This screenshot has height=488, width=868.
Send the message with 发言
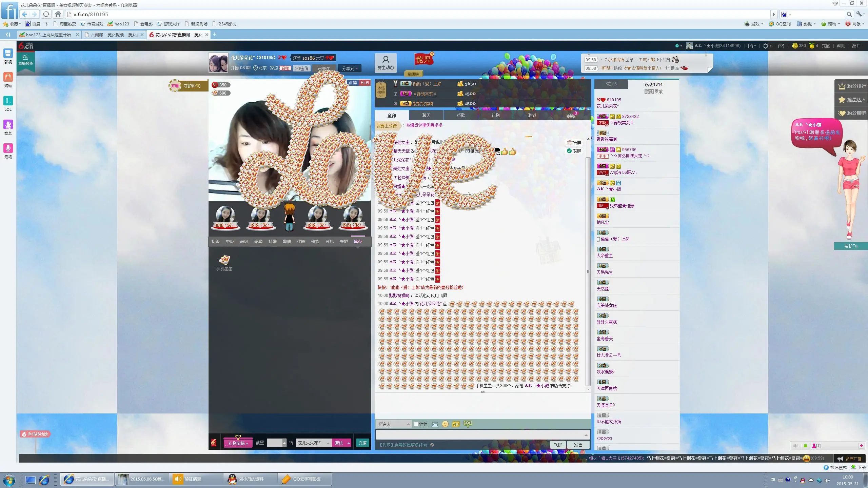tap(578, 445)
